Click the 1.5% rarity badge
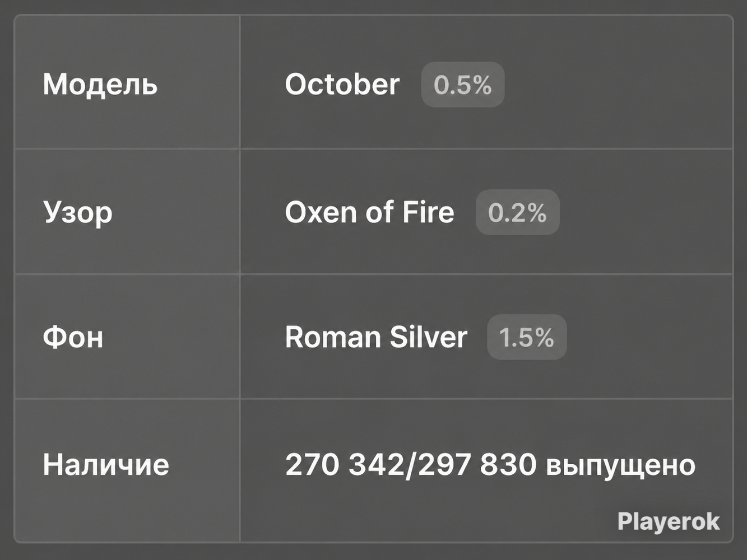747x560 pixels. click(x=527, y=337)
